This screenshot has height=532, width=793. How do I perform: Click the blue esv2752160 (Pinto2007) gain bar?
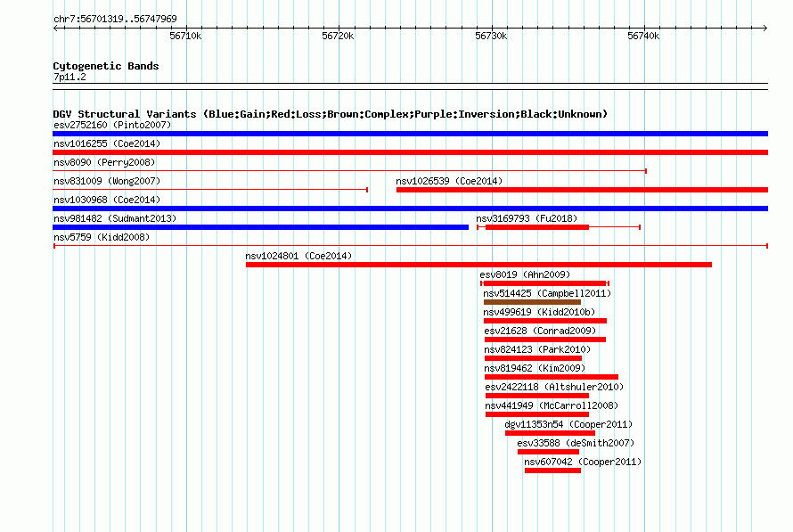click(410, 134)
